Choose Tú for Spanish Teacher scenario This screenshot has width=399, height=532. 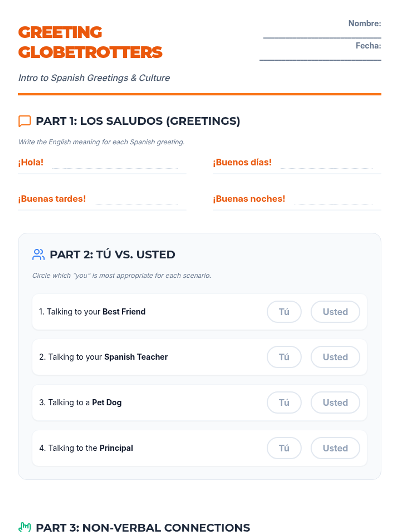(284, 357)
